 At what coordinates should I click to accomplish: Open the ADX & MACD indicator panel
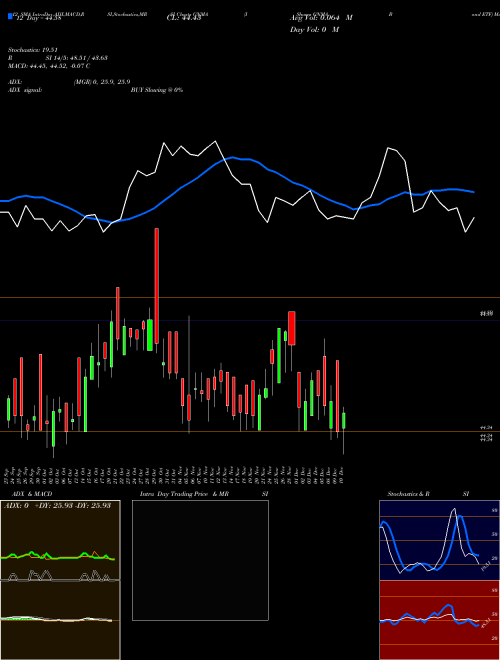click(60, 580)
